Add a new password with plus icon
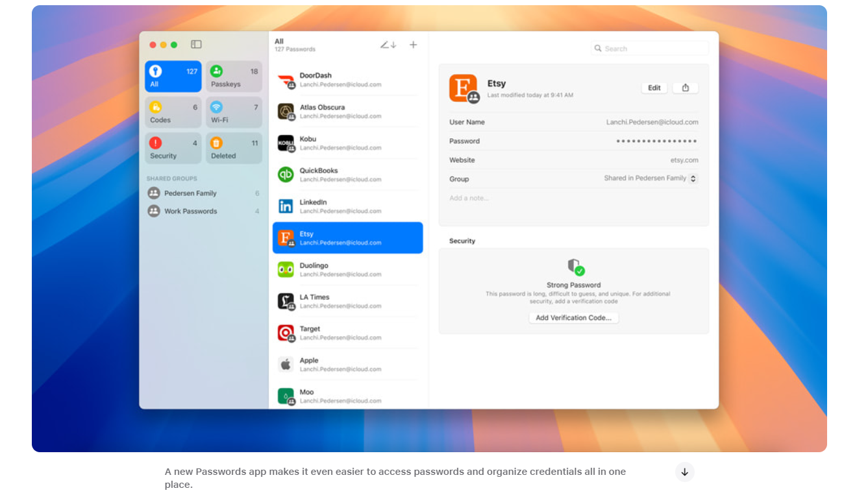Viewport: 868px width, 495px height. pos(414,45)
